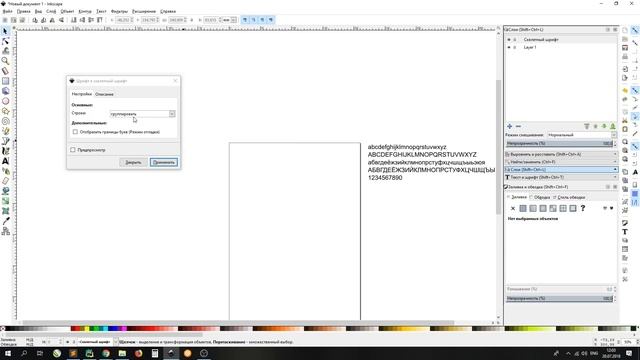Expand the Найти/заменить panel
The height and width of the screenshot is (360, 640).
point(561,162)
